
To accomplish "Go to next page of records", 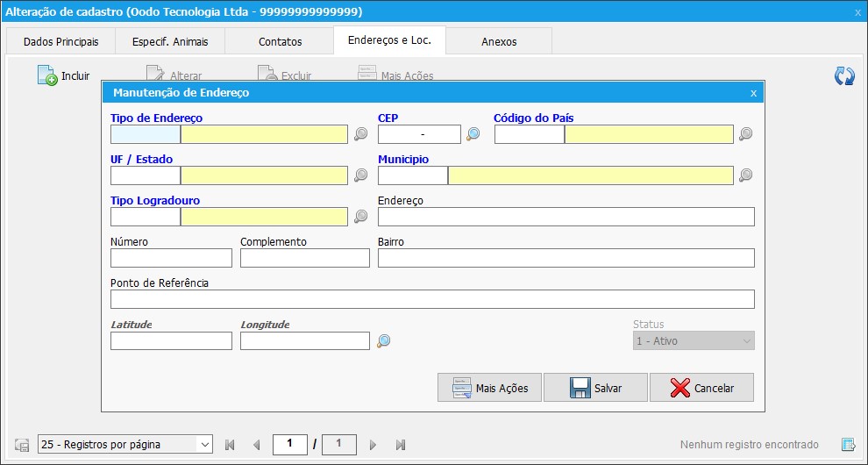I will [373, 445].
